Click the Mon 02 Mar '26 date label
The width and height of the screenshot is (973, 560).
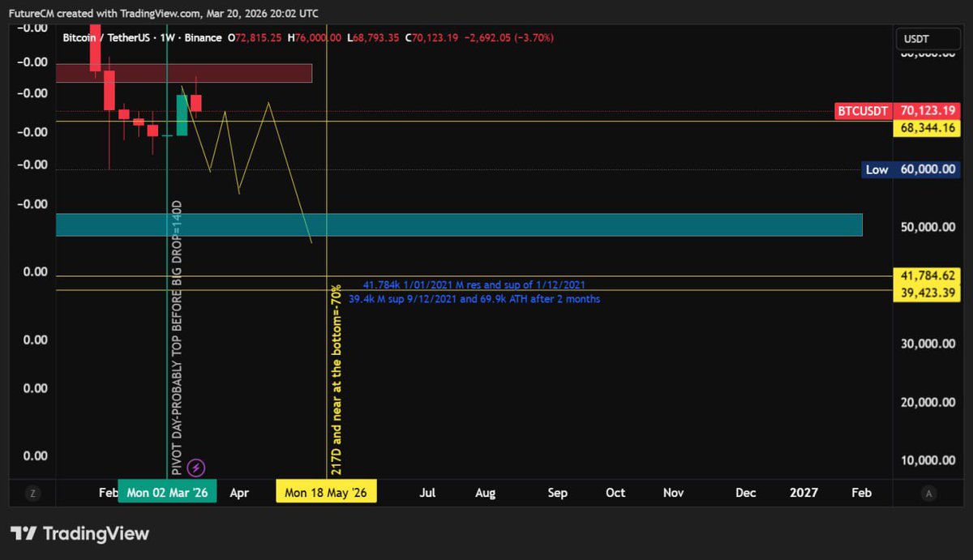[x=168, y=492]
